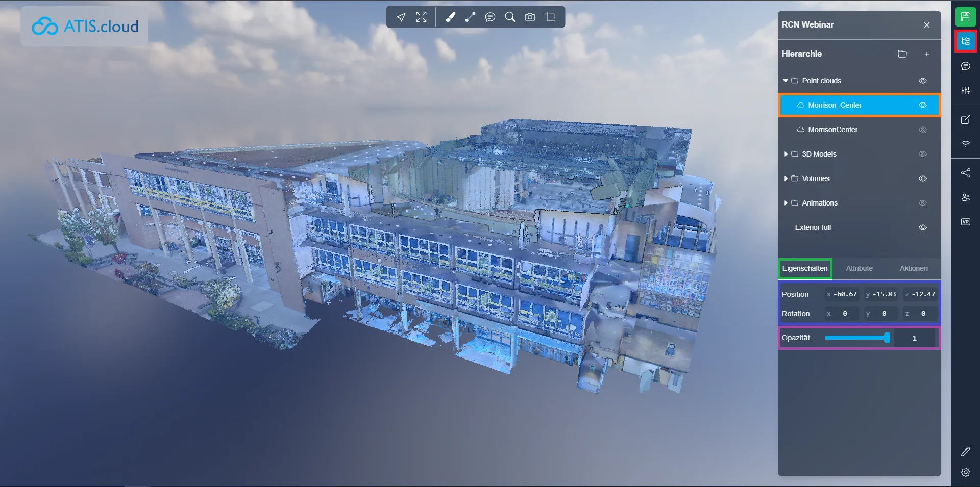
Task: Expand the 3D Models folder
Action: [x=786, y=154]
